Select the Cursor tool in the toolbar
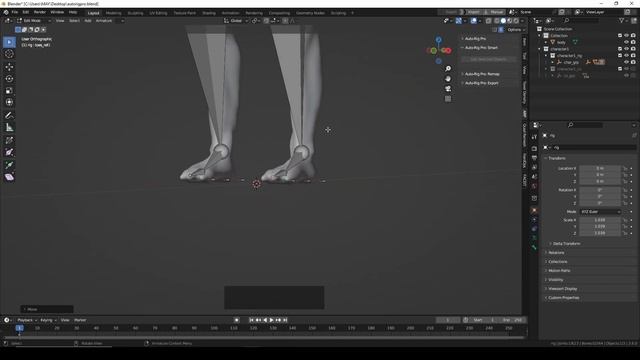 tap(9, 54)
